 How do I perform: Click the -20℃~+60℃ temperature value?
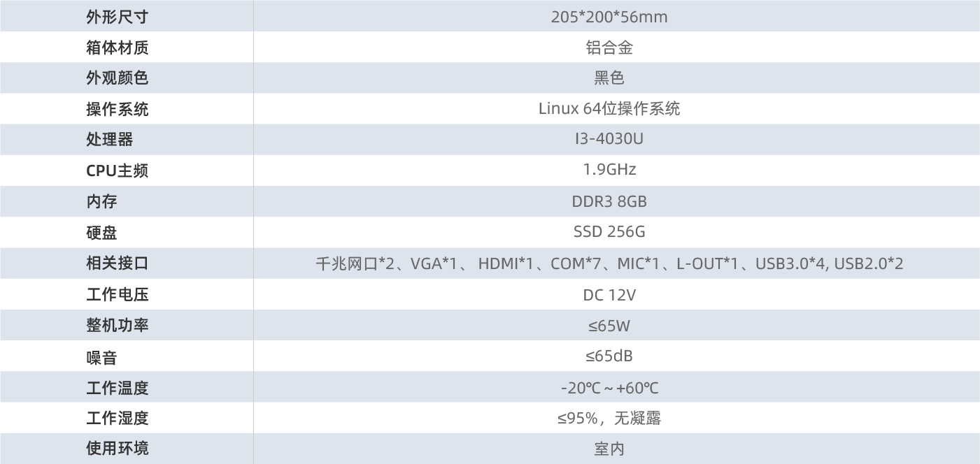pos(609,388)
